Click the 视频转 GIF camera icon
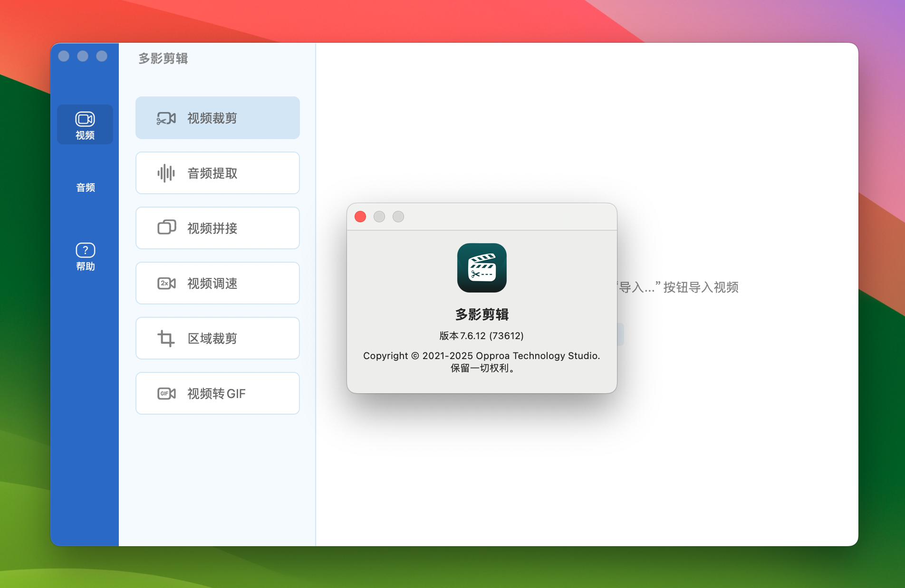 click(166, 394)
